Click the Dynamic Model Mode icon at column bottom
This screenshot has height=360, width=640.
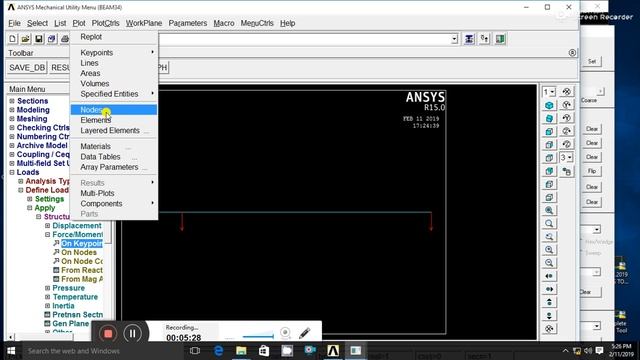(549, 329)
